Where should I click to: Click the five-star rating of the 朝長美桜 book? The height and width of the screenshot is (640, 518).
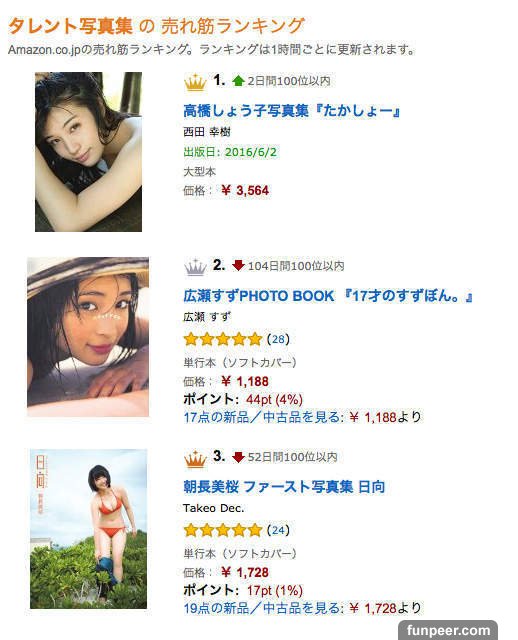[x=222, y=530]
